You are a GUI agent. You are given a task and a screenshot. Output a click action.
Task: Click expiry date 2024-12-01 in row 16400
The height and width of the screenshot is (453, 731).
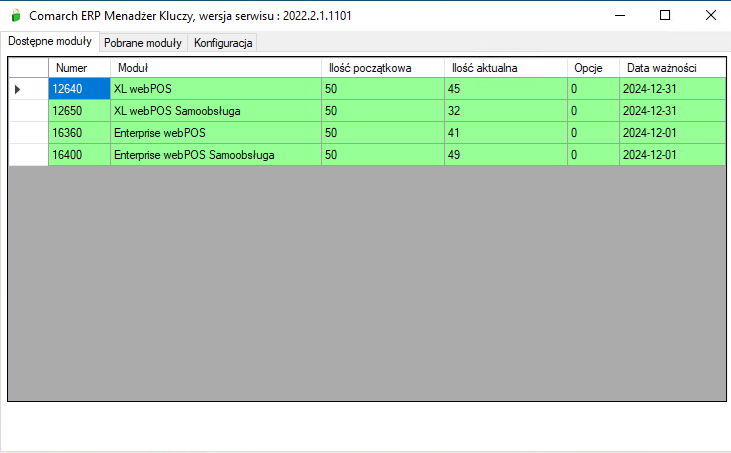pyautogui.click(x=673, y=155)
